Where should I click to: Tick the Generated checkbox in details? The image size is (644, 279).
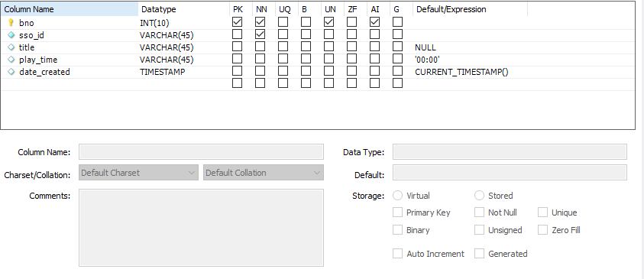point(479,254)
